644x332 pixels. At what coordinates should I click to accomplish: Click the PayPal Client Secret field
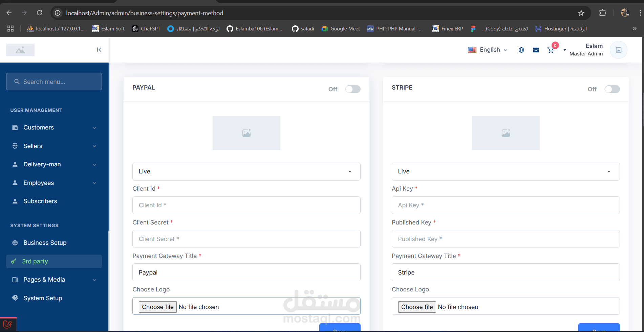coord(246,239)
